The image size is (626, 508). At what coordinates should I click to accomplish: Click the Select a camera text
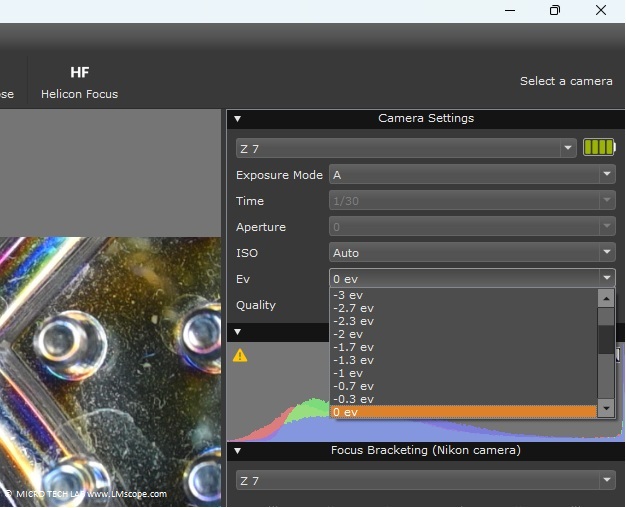pos(566,81)
